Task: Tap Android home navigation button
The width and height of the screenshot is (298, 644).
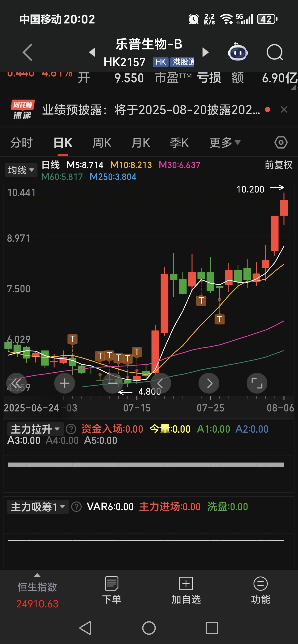Action: (x=149, y=628)
